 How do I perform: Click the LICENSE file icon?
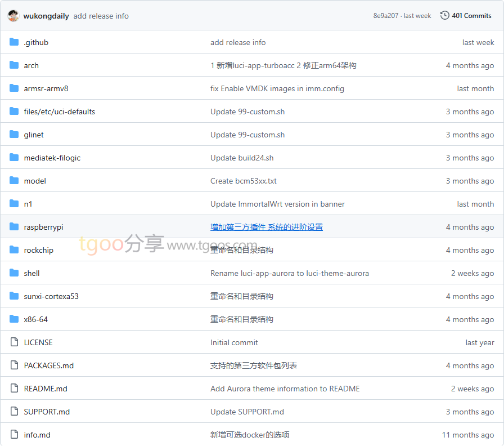14,342
